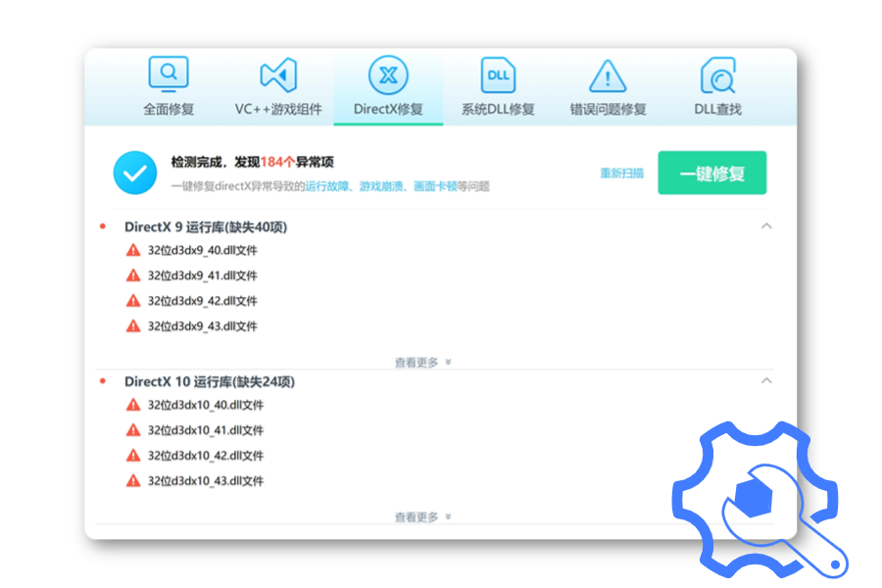Click the DirectX 10 运行库(缺失24项) heading

210,381
